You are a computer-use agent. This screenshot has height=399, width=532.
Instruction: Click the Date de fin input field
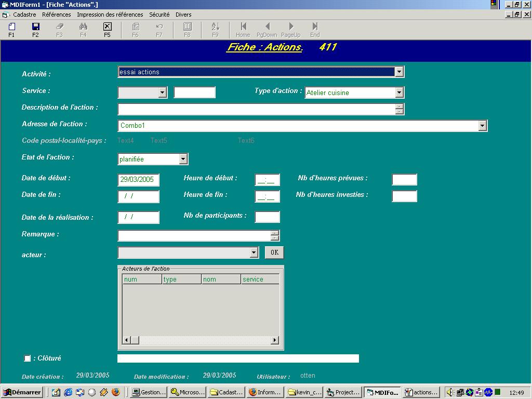coord(139,196)
